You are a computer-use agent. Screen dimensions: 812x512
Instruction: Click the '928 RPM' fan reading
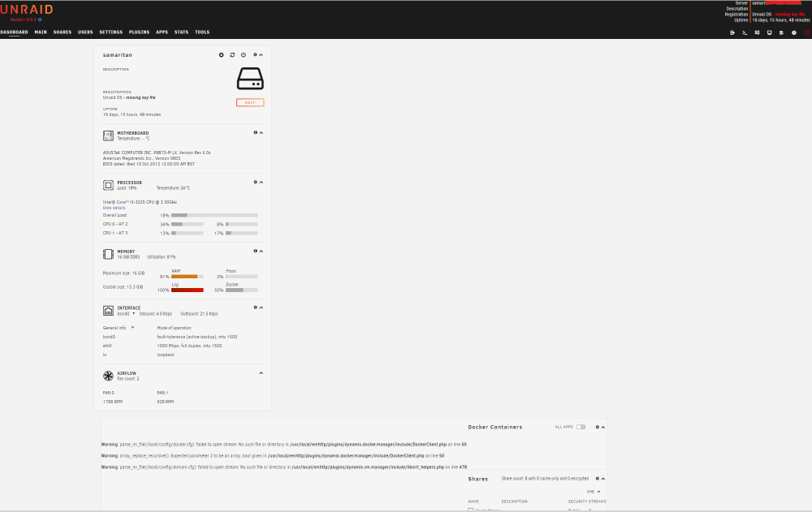(165, 402)
